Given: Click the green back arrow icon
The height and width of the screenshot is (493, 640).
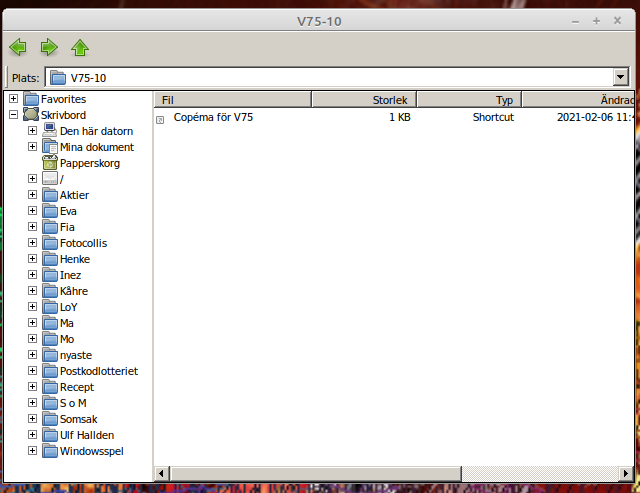Looking at the screenshot, I should 18,47.
